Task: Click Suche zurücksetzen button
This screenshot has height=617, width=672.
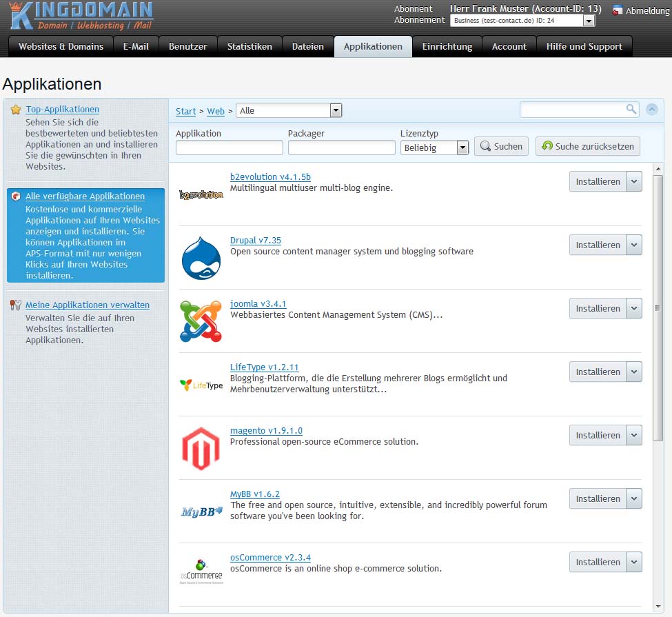Action: point(588,146)
